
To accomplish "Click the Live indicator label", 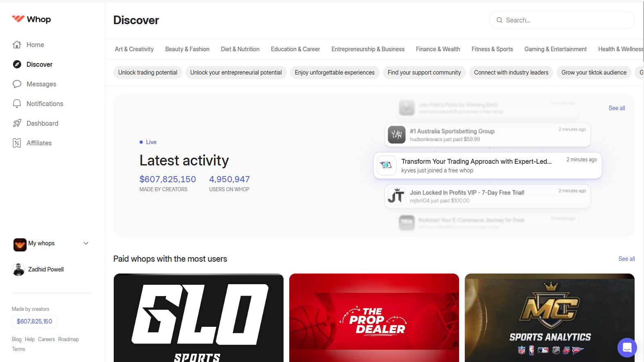I will 151,142.
